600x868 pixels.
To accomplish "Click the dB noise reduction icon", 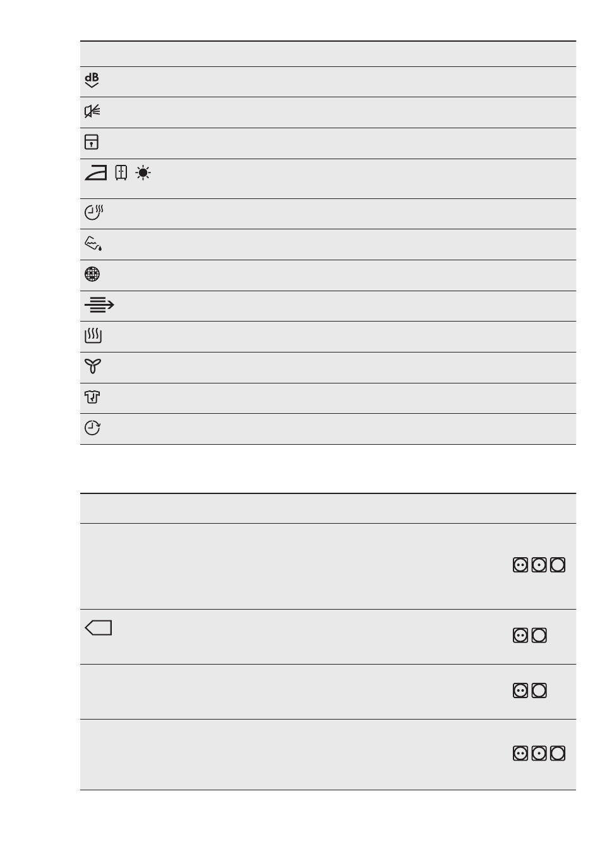I will [x=92, y=81].
